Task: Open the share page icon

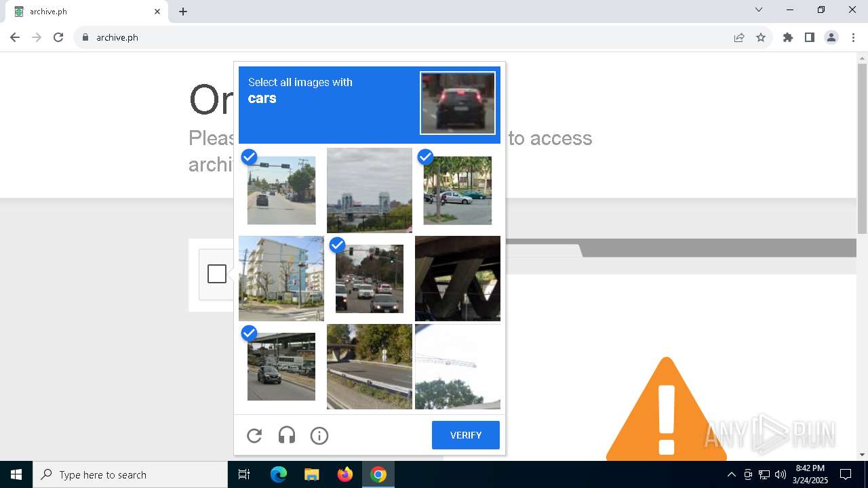Action: click(x=739, y=37)
